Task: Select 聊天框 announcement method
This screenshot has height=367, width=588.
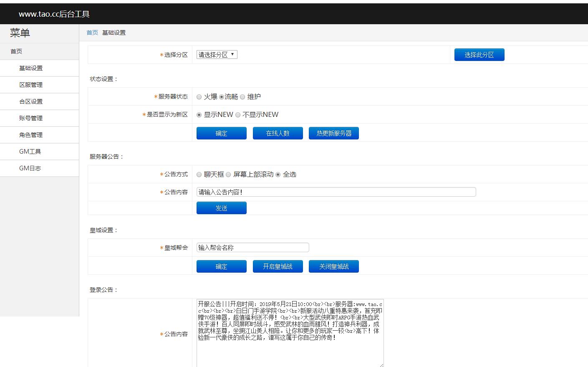Action: point(199,175)
